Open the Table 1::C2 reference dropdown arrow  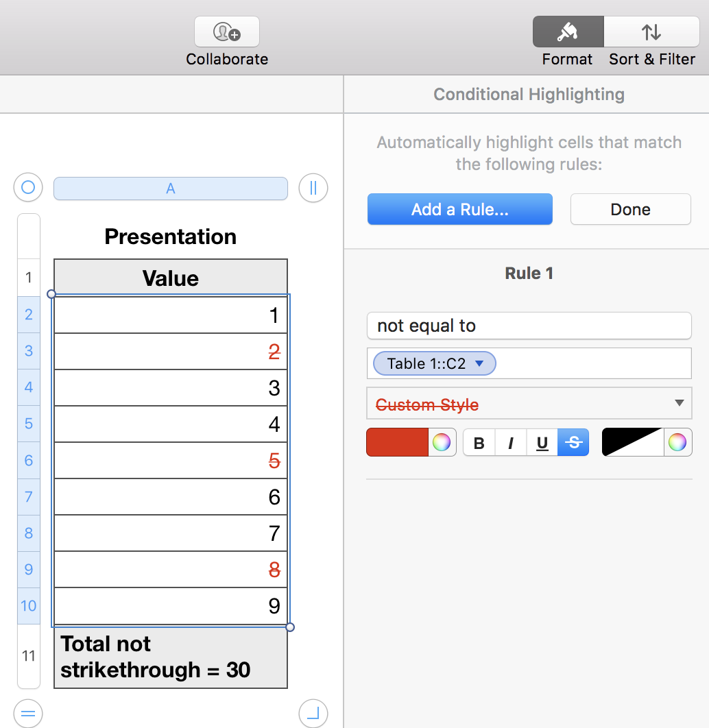tap(480, 363)
